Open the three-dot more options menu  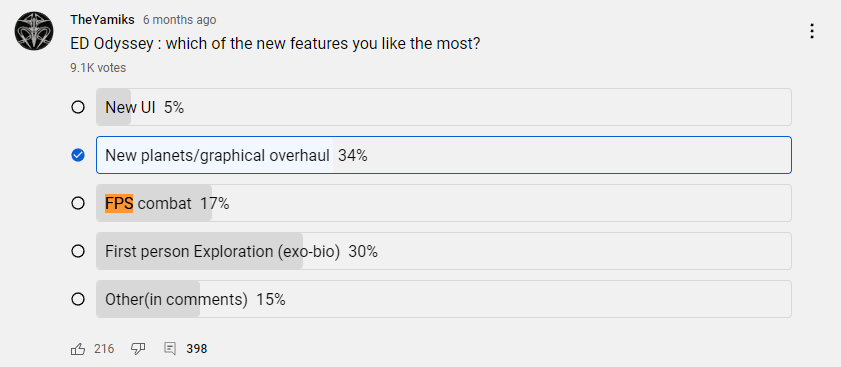coord(812,31)
